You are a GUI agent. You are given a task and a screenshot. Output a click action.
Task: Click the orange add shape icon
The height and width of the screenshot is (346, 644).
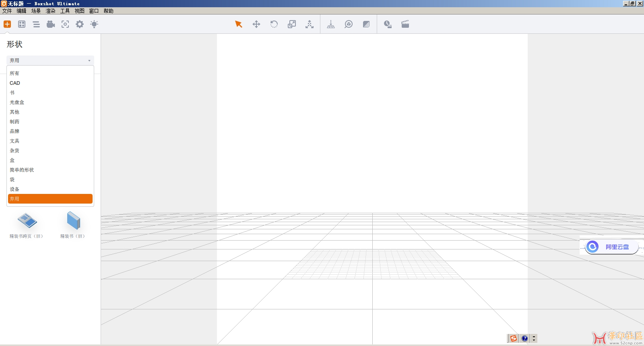pos(7,24)
